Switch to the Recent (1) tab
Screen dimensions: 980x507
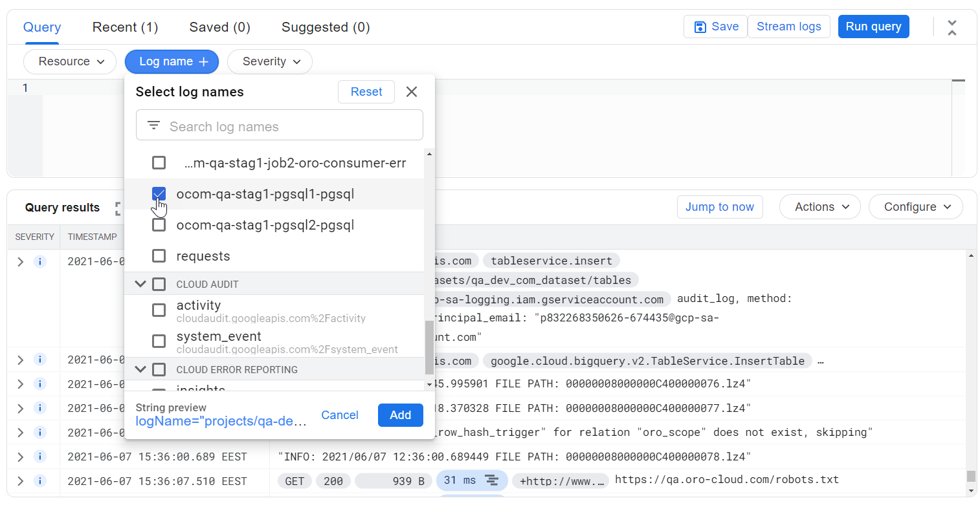tap(125, 27)
